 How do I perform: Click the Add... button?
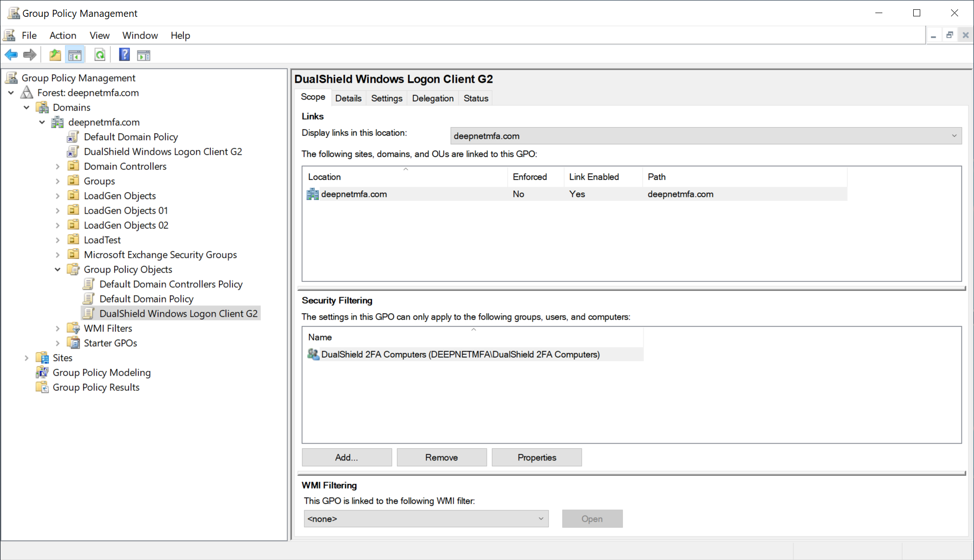[x=346, y=457]
